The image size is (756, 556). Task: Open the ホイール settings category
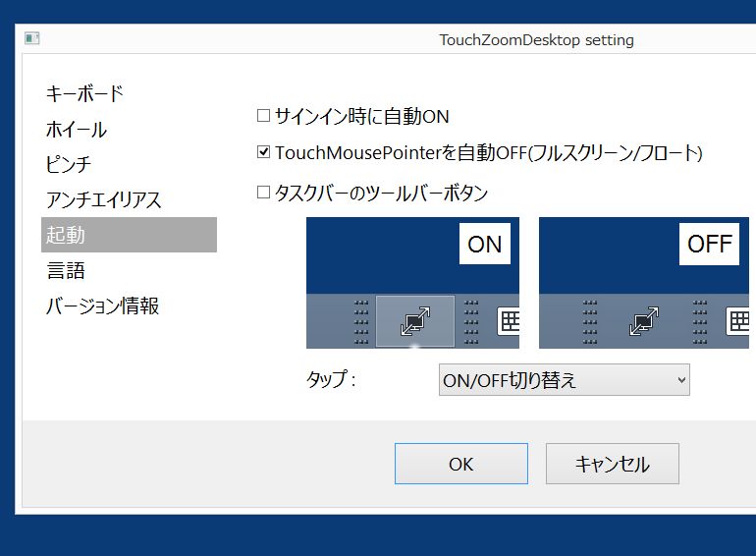77,130
